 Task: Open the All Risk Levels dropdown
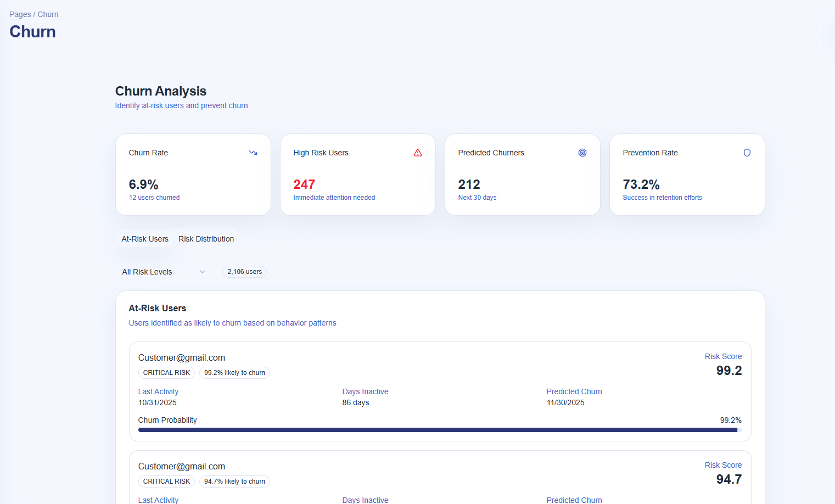pyautogui.click(x=164, y=272)
